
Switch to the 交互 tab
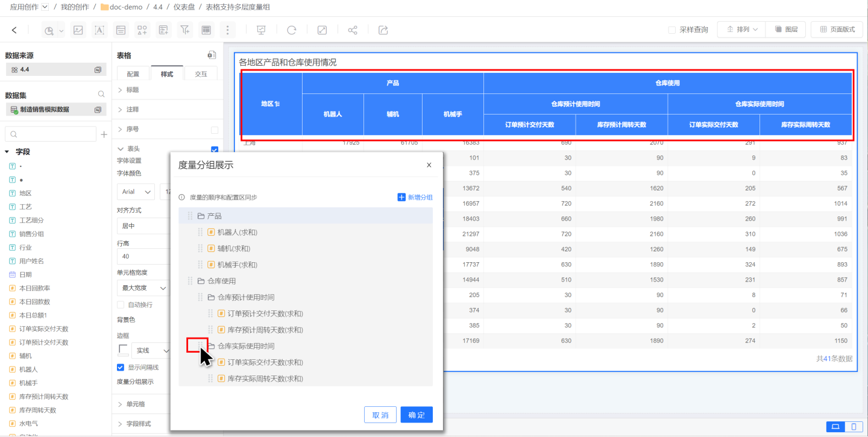(201, 74)
